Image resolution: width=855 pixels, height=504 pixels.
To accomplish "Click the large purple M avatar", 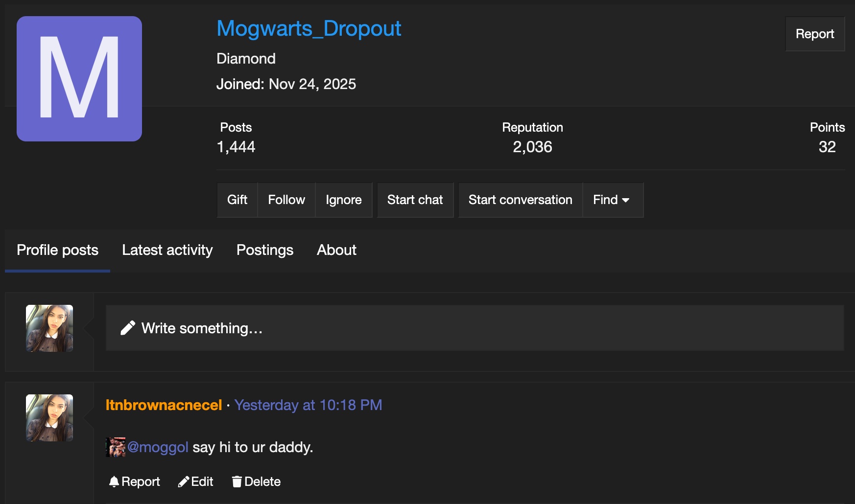I will [79, 79].
